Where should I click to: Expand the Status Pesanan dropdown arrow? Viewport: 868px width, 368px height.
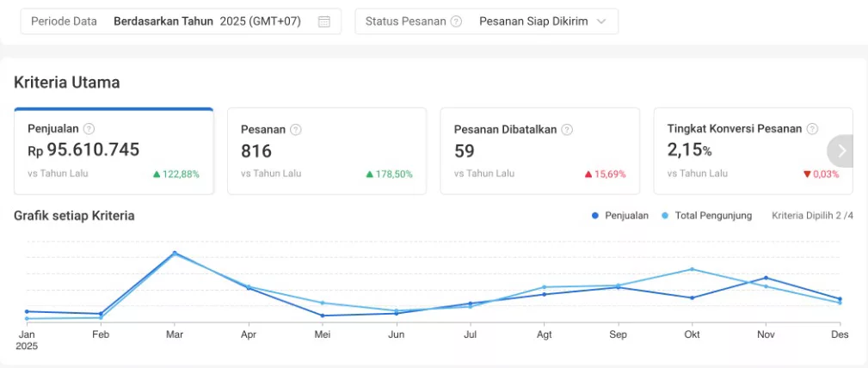[601, 21]
